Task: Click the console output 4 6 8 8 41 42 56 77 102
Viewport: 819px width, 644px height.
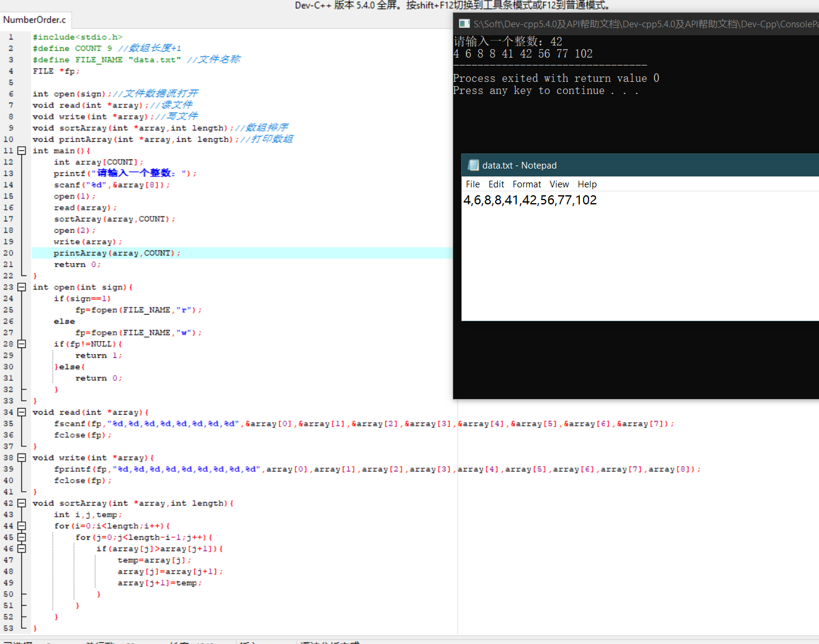Action: pyautogui.click(x=523, y=54)
